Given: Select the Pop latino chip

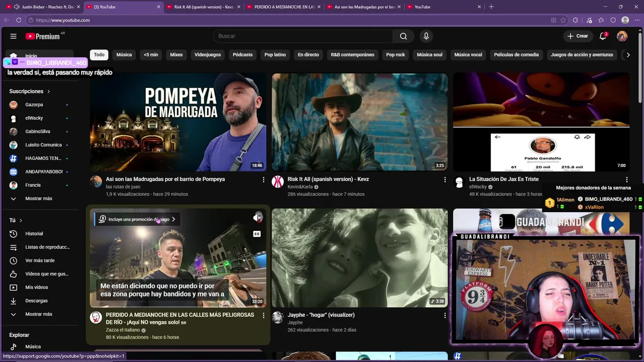Looking at the screenshot, I should click(275, 55).
